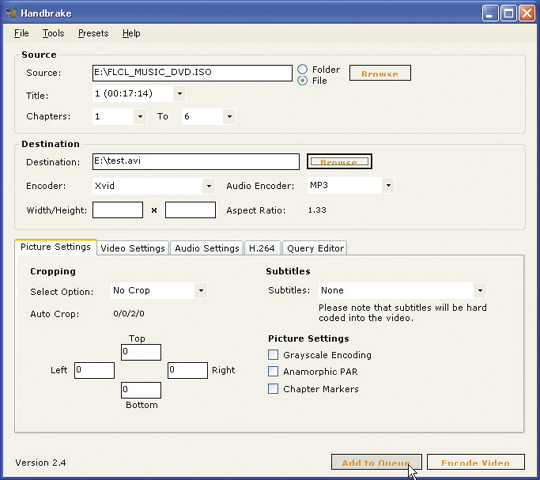Viewport: 540px width, 480px height.
Task: Click the Aspect Ratio value 1.33
Action: [317, 210]
